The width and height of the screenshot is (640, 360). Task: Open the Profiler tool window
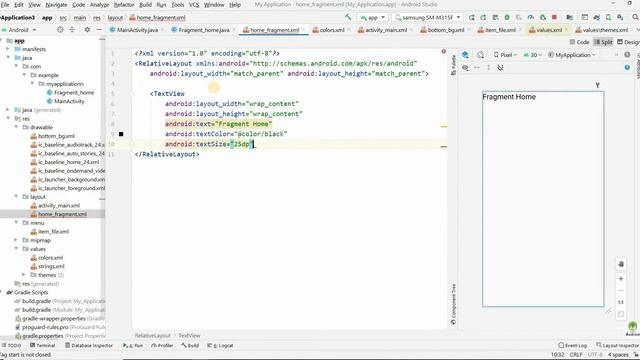[162, 345]
